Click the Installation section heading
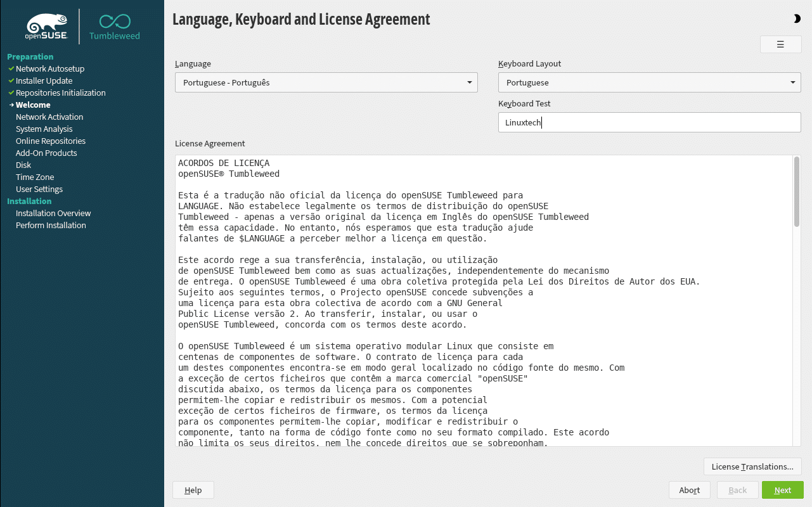 (29, 201)
